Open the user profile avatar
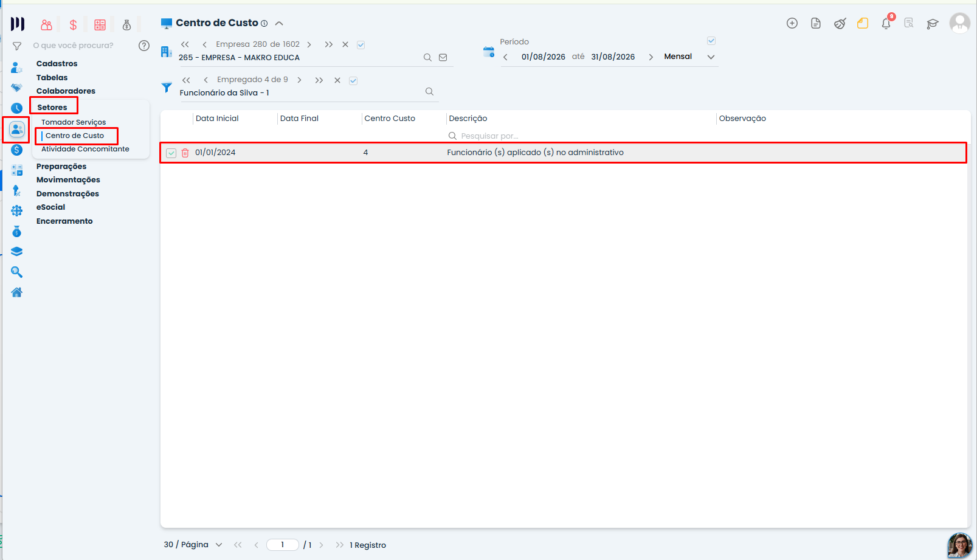 point(960,23)
